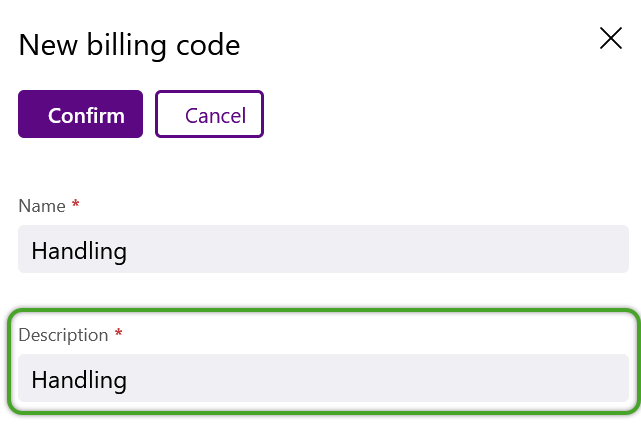Image resolution: width=641 pixels, height=431 pixels.
Task: Focus the Name input field
Action: point(323,249)
